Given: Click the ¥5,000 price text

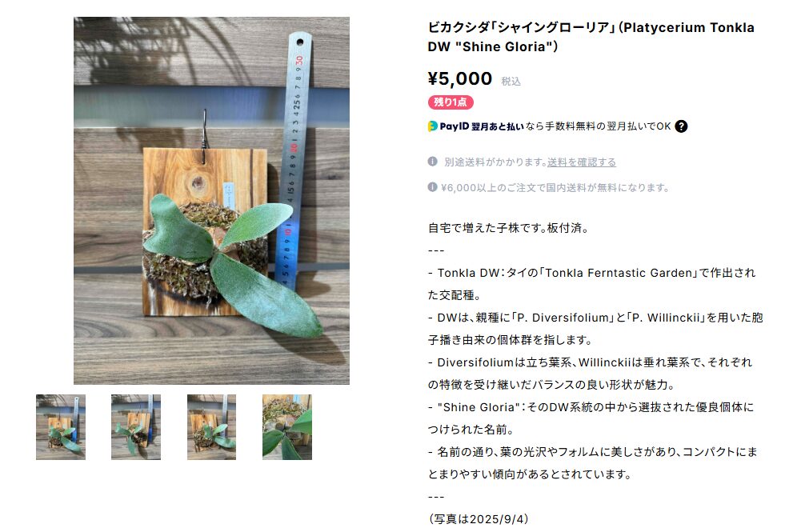Looking at the screenshot, I should [460, 78].
